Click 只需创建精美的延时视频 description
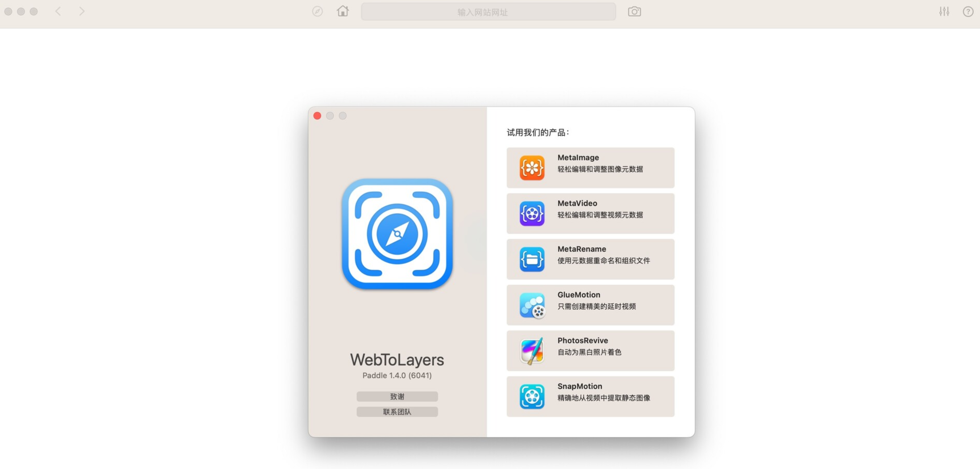 597,306
